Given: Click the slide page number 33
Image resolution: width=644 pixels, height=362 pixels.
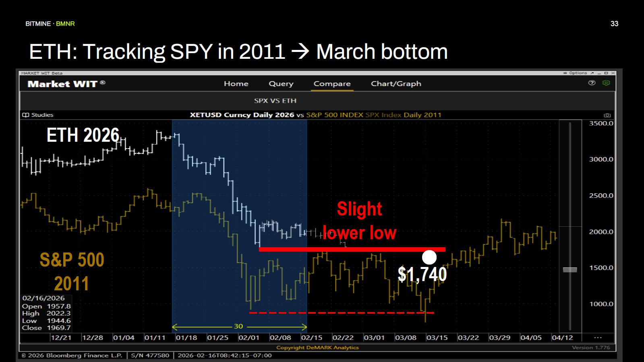Looking at the screenshot, I should pos(614,24).
